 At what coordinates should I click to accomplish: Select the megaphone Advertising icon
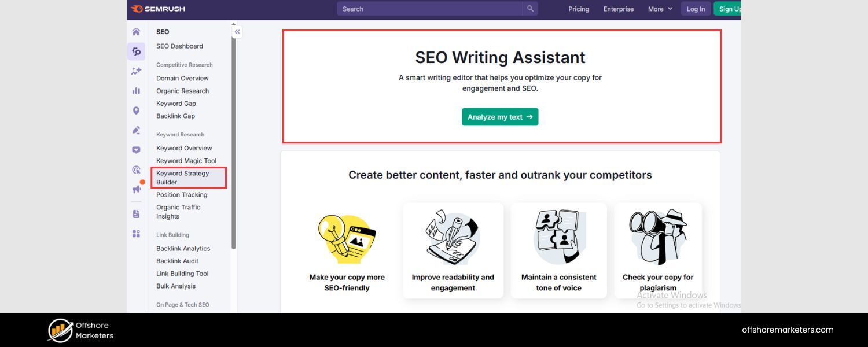[x=136, y=189]
